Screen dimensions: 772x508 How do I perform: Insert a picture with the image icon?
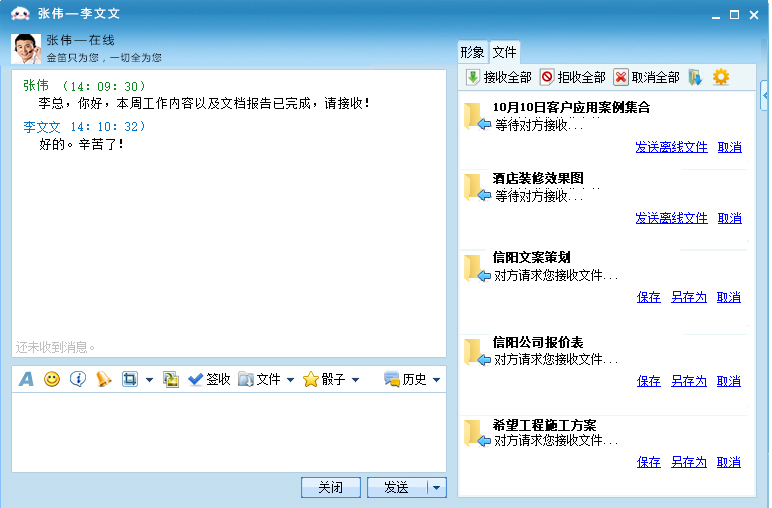coord(171,379)
